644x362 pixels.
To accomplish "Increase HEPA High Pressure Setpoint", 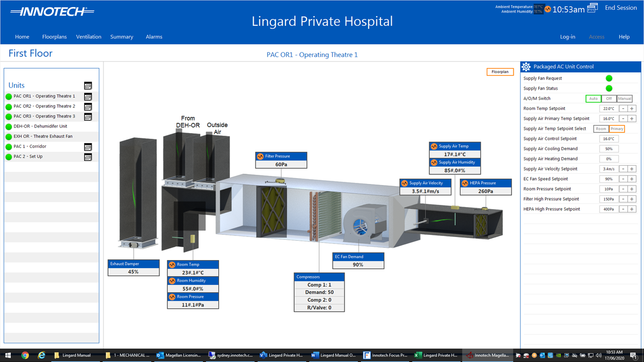I will tap(632, 209).
